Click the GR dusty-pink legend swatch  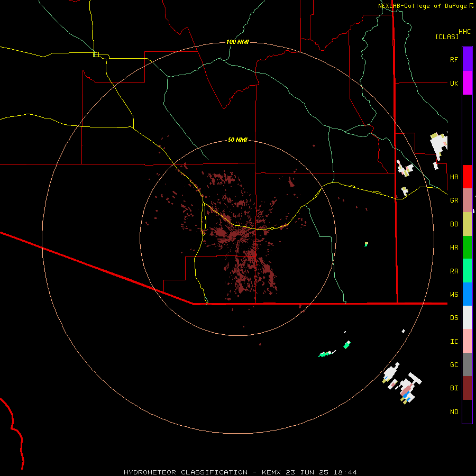coord(467,200)
